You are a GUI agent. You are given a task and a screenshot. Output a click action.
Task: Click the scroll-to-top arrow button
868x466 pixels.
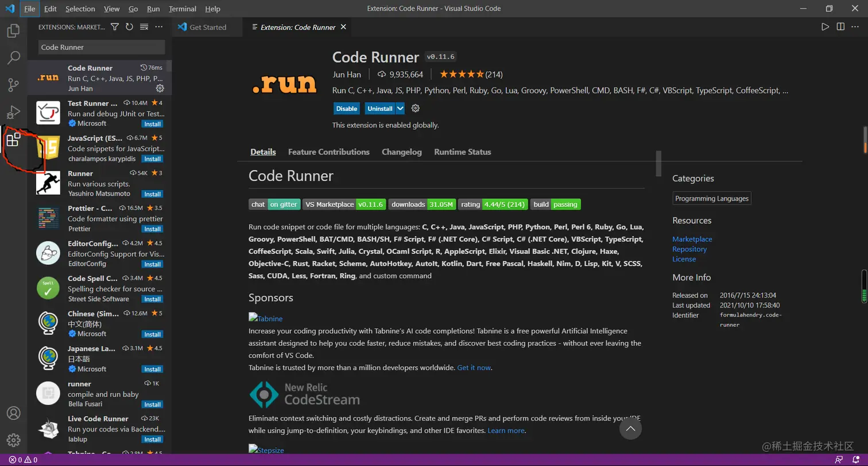630,429
